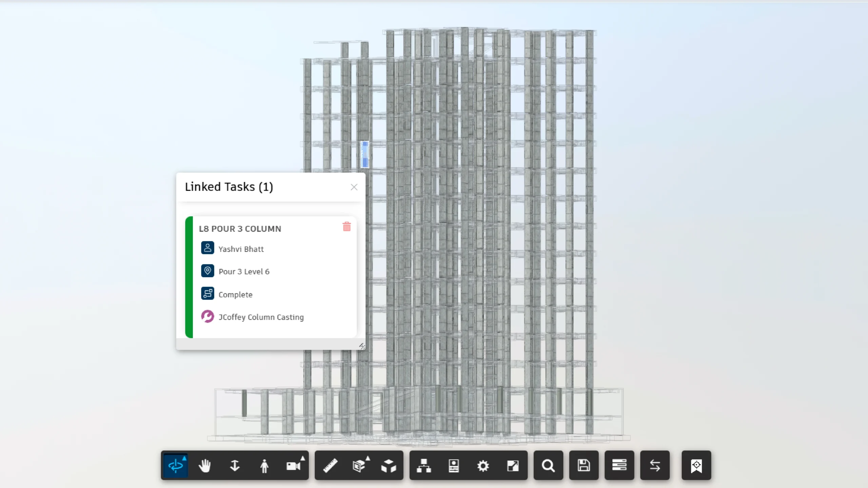Image resolution: width=868 pixels, height=488 pixels.
Task: Click the bookmark target viewpoint button
Action: point(696,466)
